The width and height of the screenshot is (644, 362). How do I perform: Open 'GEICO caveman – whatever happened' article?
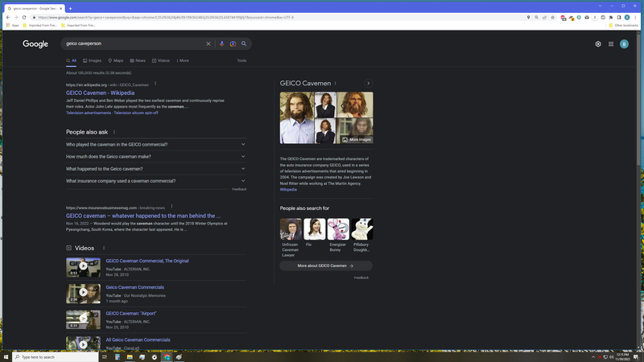click(x=143, y=216)
